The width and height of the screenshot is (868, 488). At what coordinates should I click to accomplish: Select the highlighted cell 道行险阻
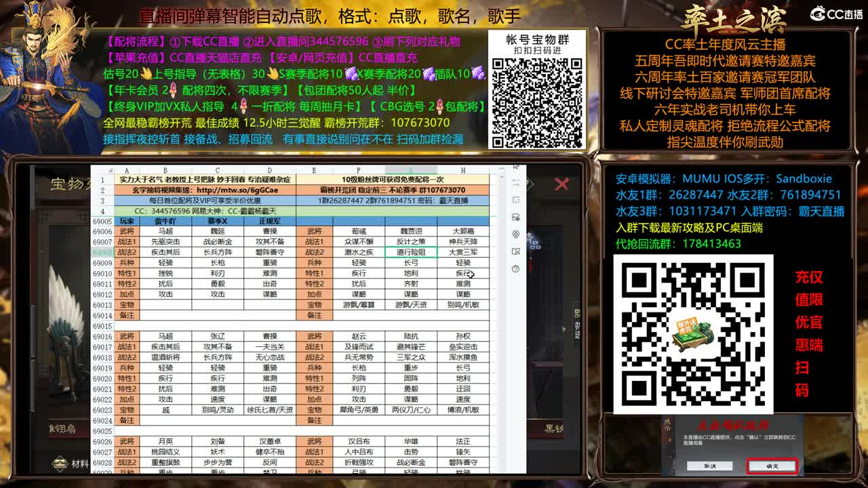pos(411,252)
